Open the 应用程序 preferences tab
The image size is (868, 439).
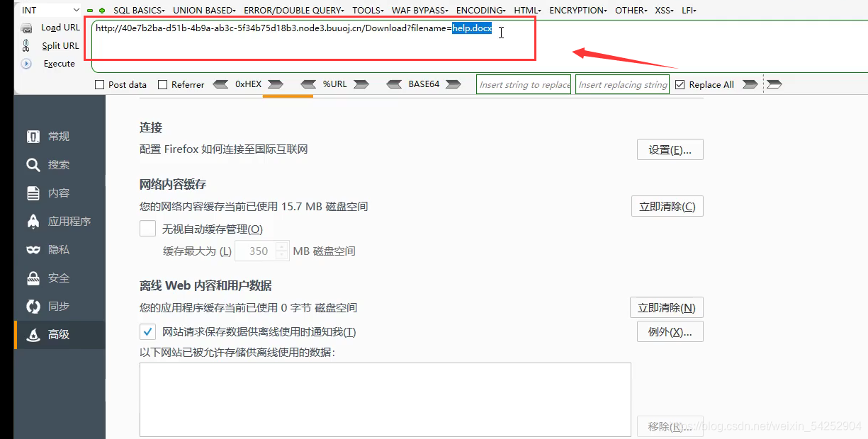point(60,221)
